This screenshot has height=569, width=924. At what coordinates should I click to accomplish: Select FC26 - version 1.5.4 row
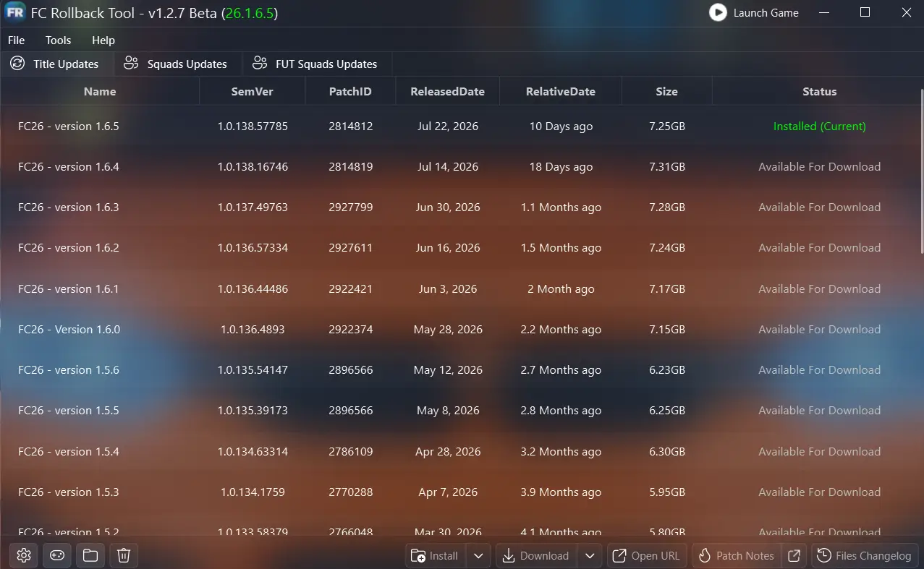click(459, 451)
